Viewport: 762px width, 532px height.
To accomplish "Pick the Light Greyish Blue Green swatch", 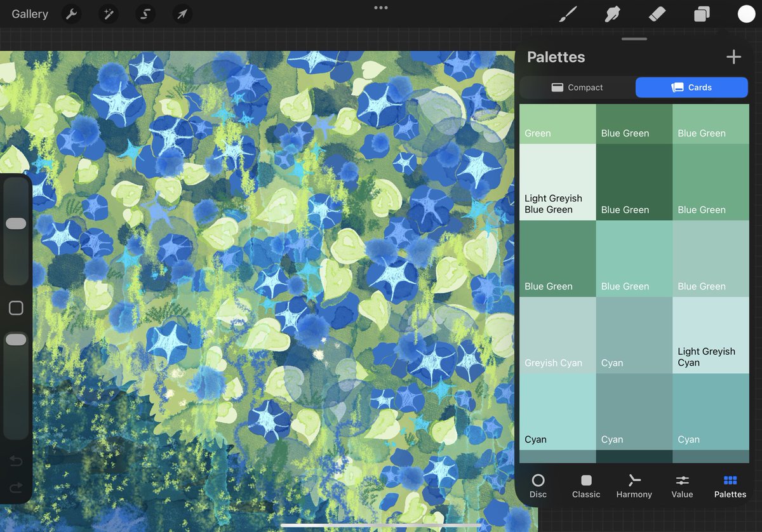I will [558, 182].
